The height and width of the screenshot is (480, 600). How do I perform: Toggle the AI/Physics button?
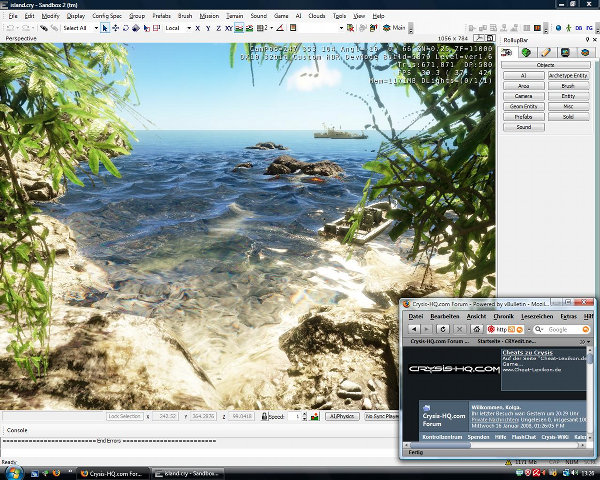click(343, 416)
